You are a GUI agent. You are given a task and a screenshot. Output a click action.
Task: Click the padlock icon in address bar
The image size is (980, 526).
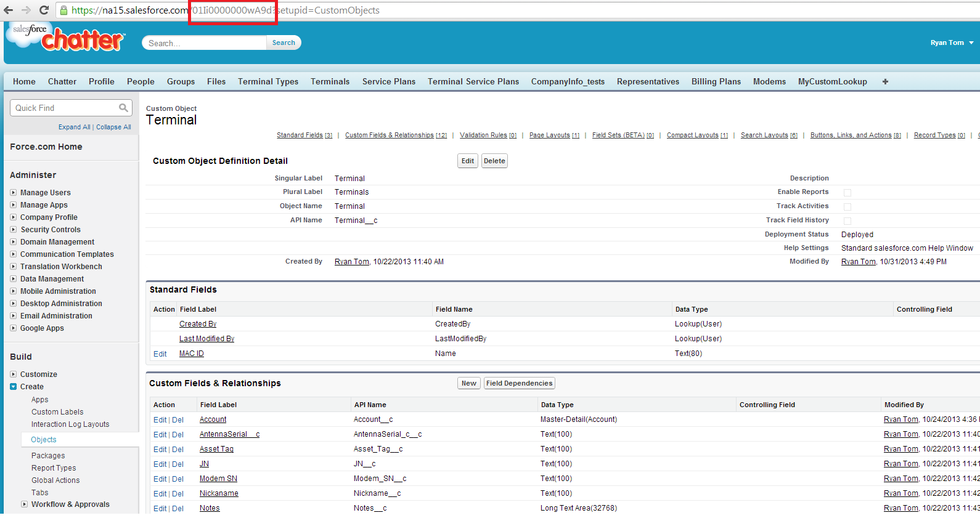(63, 10)
